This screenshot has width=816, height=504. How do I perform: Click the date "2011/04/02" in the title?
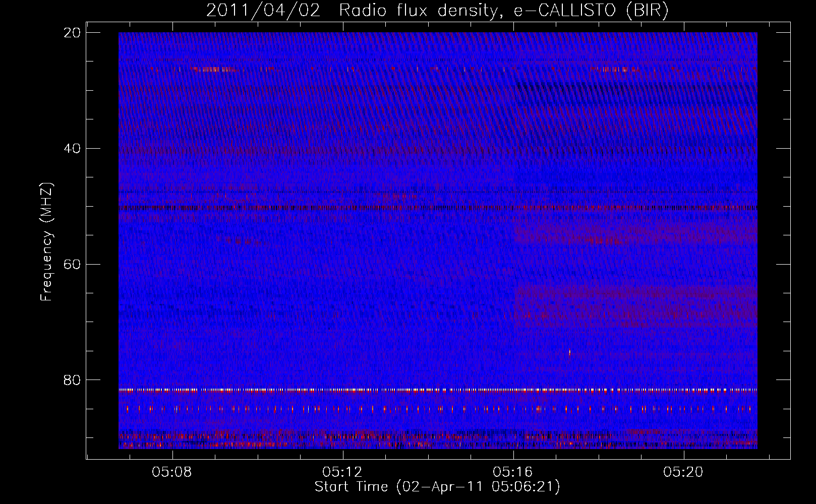pos(263,10)
